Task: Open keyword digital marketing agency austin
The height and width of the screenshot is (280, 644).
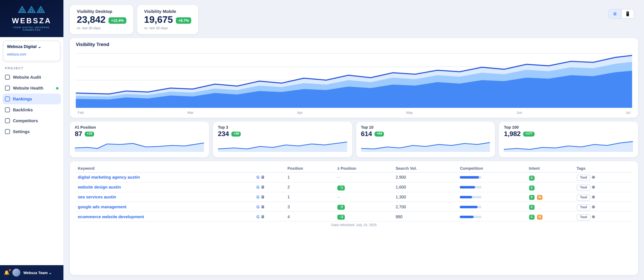Action: 109,177
